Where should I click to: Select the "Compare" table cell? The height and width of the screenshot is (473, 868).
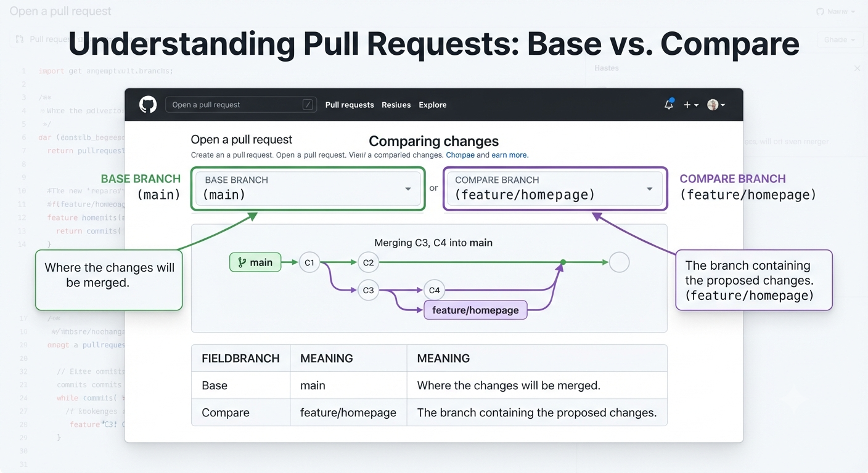(x=240, y=413)
